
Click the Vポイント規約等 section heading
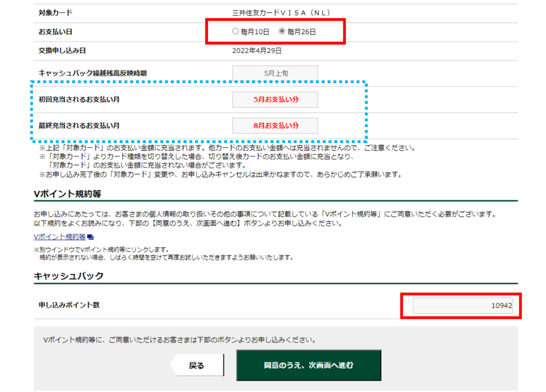click(x=67, y=193)
